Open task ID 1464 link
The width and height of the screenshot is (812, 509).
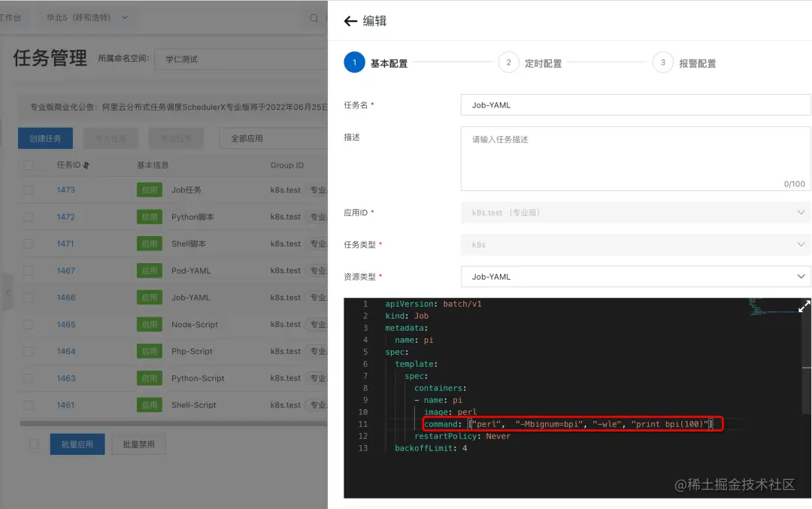pos(65,352)
